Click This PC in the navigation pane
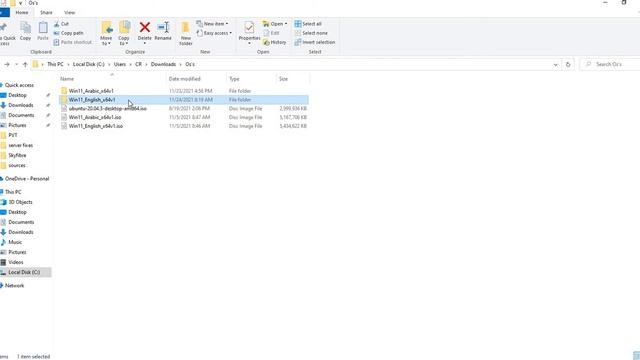Screen dimensions: 640x360 point(13,192)
